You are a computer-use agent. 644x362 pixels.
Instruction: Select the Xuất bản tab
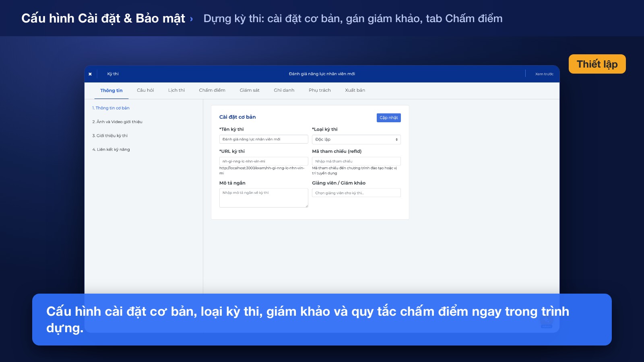click(355, 90)
